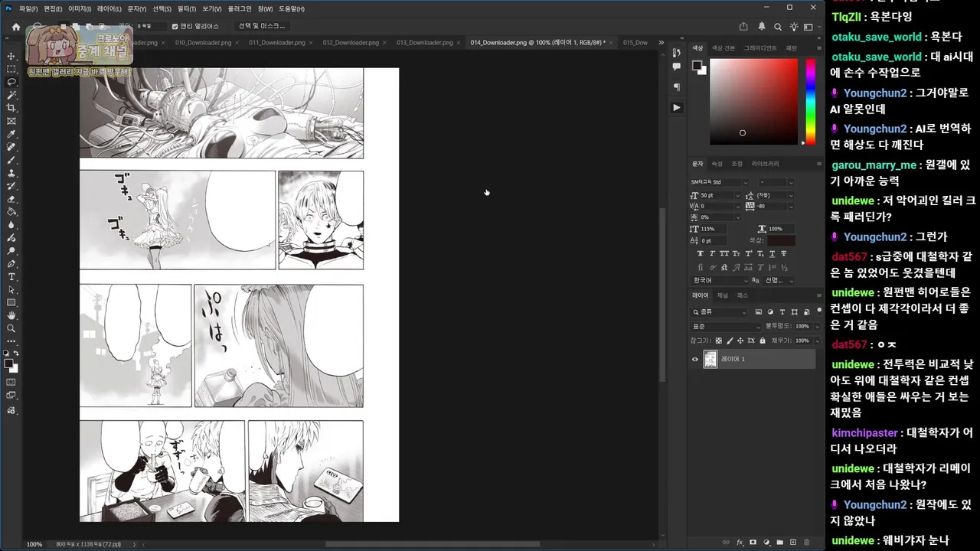Open language dropdown 한국어
The width and height of the screenshot is (980, 551).
coord(719,281)
